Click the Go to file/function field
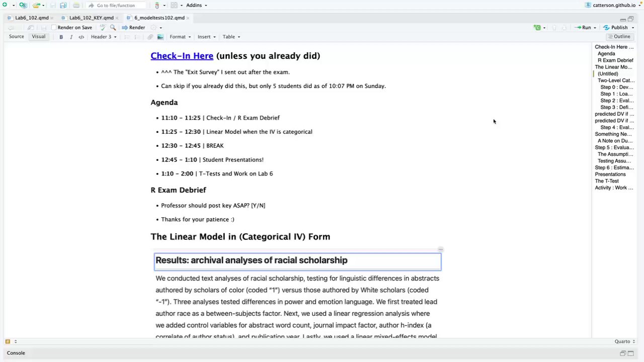This screenshot has width=644, height=362. pos(118,5)
